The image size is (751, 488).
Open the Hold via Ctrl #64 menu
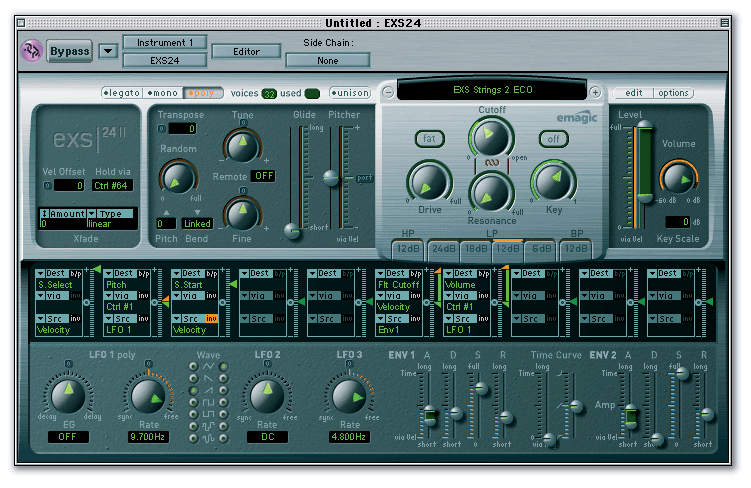pyautogui.click(x=112, y=185)
